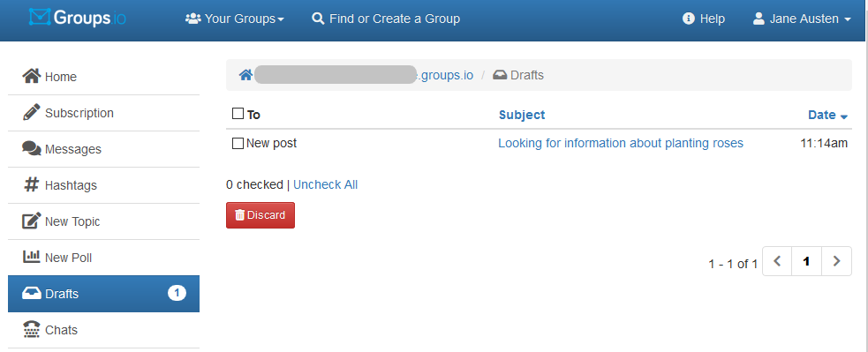868x352 pixels.
Task: Check the select-all checkbox beside To
Action: point(238,114)
